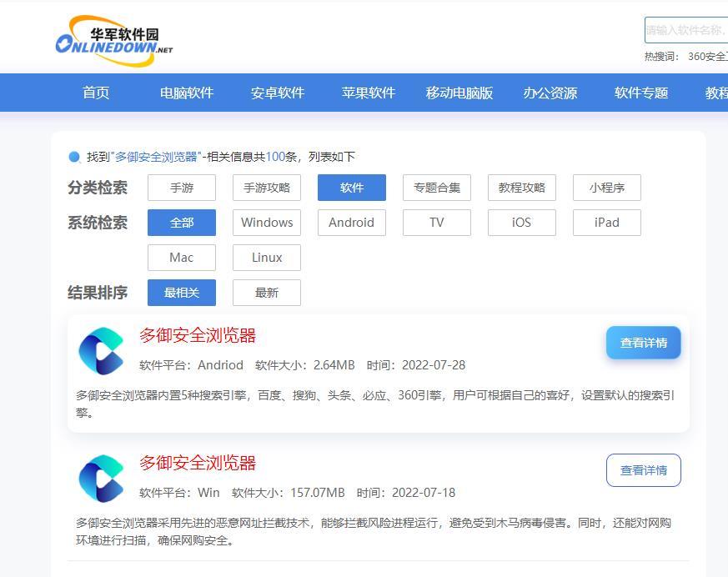This screenshot has width=728, height=577.
Task: Filter category by 教程攻略
Action: (522, 188)
